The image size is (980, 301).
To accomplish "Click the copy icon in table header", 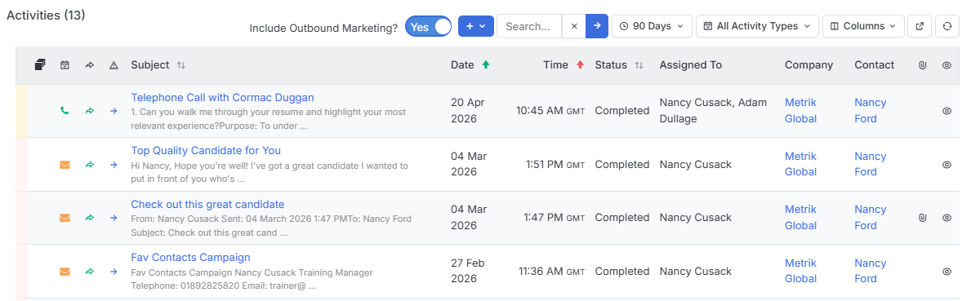I will (x=40, y=65).
